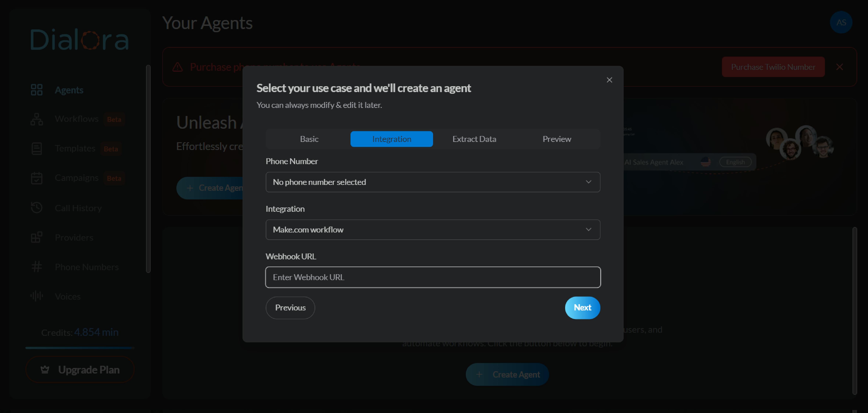Expand the Integration dropdown showing Make.com workflow
Image resolution: width=868 pixels, height=413 pixels.
(433, 229)
